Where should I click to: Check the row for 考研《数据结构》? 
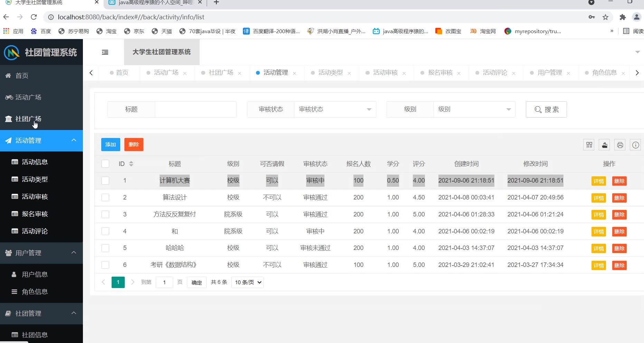point(105,265)
